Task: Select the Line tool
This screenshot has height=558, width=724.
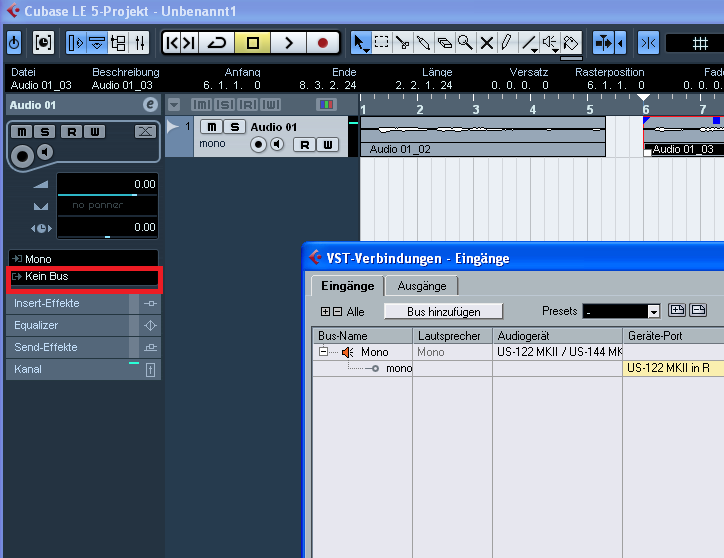Action: 529,43
